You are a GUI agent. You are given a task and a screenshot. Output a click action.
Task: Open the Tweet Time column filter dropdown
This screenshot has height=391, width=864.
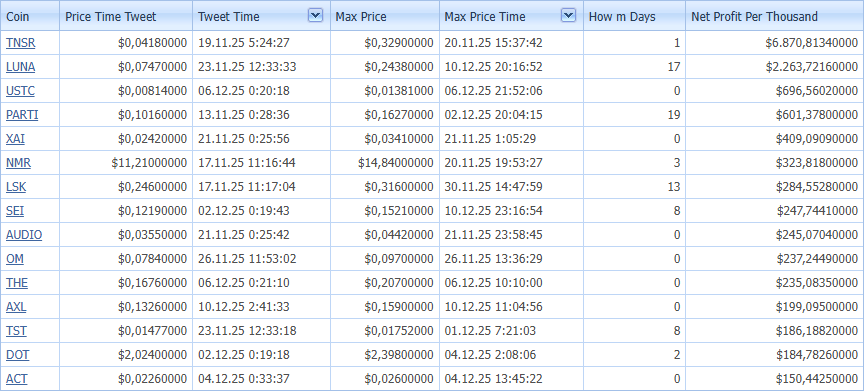[315, 16]
